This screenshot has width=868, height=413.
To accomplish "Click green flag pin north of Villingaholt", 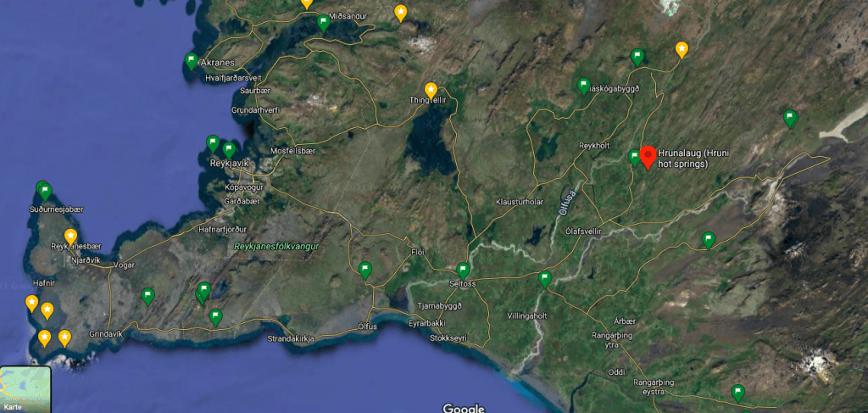I will (545, 280).
